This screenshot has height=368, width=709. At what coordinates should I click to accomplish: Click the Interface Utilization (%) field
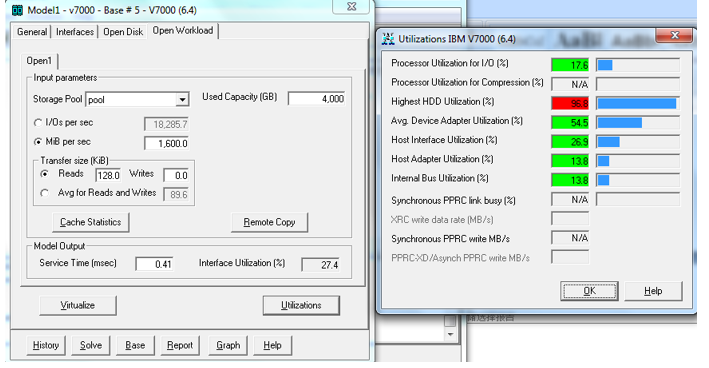click(x=321, y=265)
